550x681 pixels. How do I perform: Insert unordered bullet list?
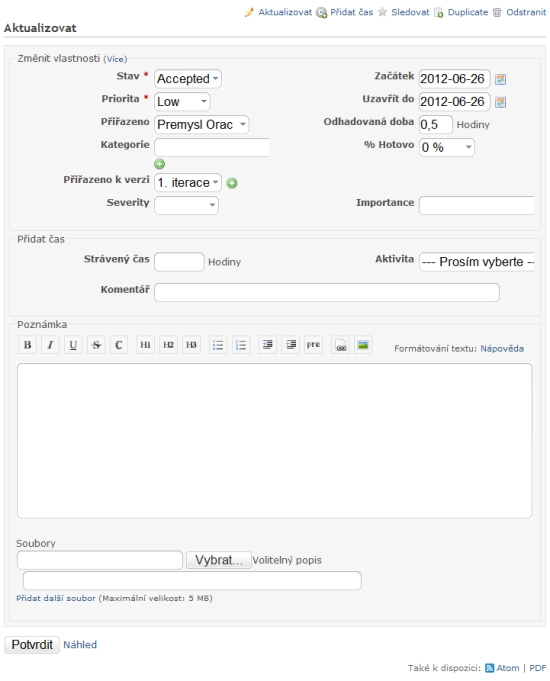[218, 345]
